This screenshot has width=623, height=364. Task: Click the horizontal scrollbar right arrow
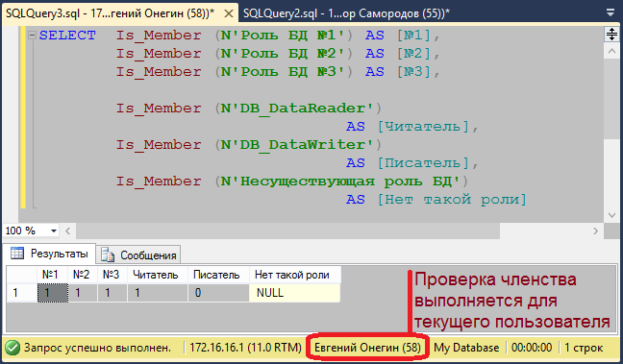(x=595, y=231)
